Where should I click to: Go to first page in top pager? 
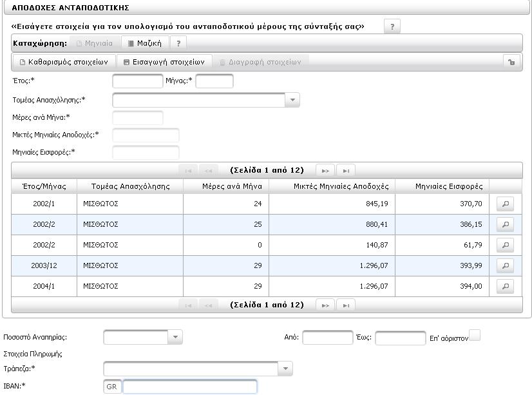click(x=188, y=171)
